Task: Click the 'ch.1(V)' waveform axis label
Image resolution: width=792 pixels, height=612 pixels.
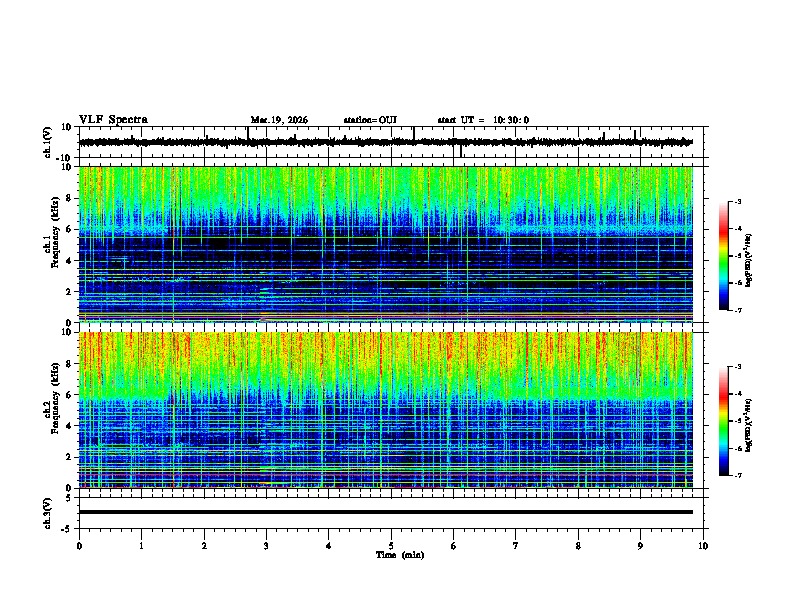Action: point(48,142)
